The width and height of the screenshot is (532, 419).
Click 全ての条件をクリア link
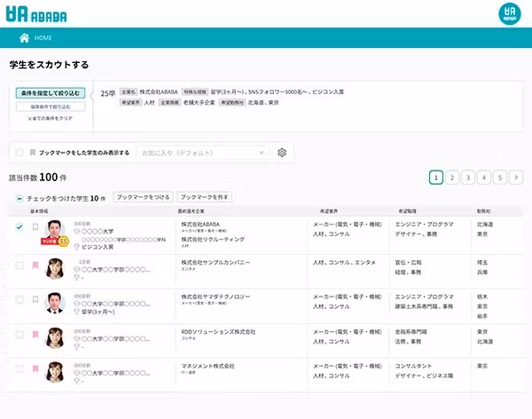click(x=50, y=118)
